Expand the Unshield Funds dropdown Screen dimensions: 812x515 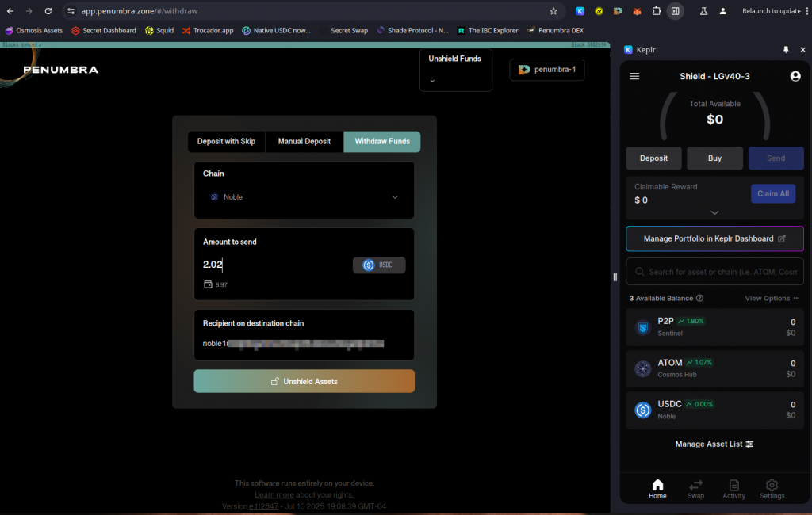[456, 70]
